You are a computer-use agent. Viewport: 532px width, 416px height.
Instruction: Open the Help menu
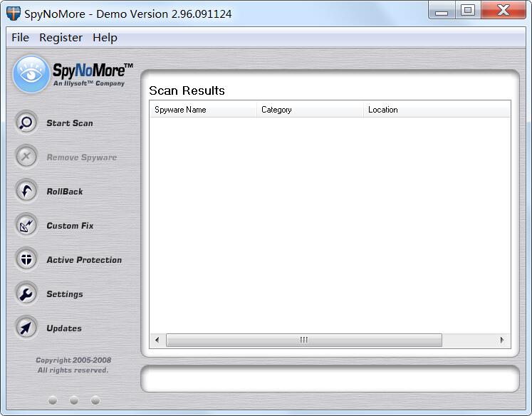tap(105, 37)
